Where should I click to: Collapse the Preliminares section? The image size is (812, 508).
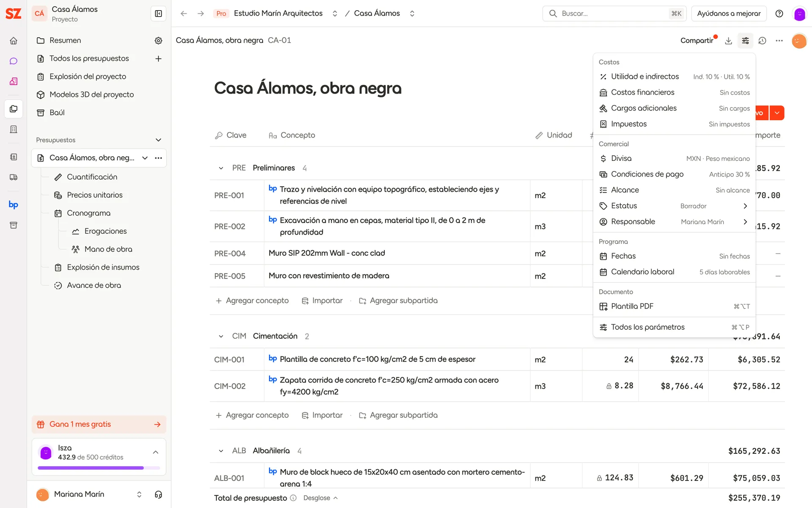click(x=221, y=168)
